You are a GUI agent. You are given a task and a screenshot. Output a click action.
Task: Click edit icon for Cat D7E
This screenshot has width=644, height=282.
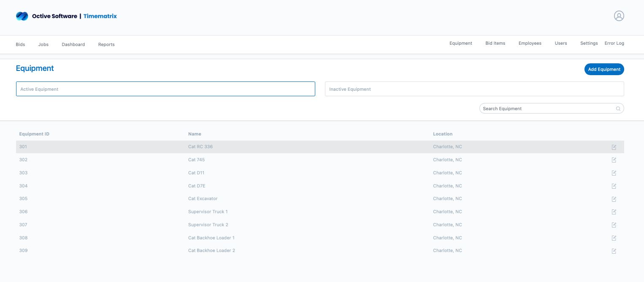[x=614, y=186]
